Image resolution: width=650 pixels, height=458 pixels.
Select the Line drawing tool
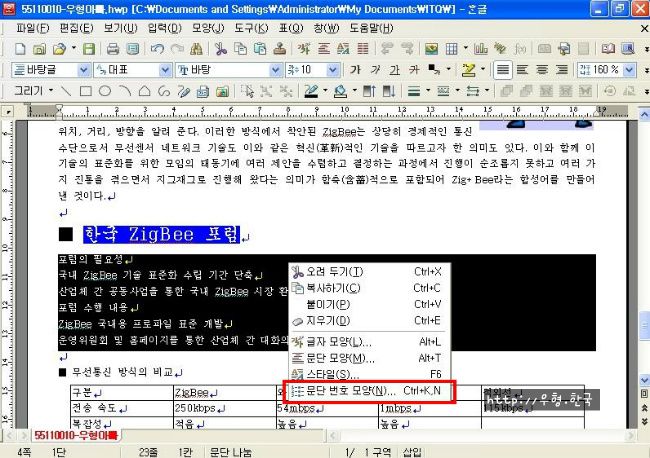point(66,91)
